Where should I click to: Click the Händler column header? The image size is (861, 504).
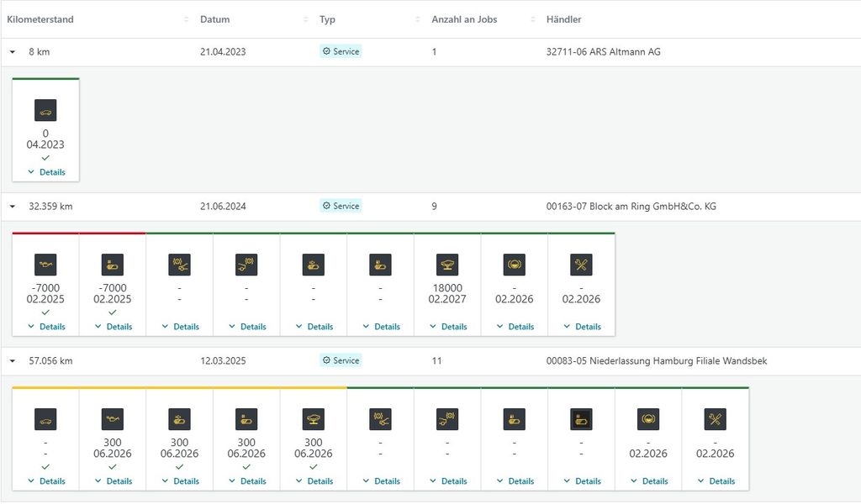(x=563, y=19)
